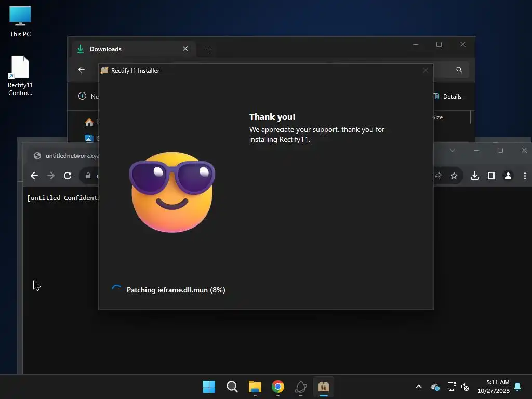Viewport: 532px width, 399px height.
Task: Open the Chrome profile avatar
Action: [x=508, y=176]
